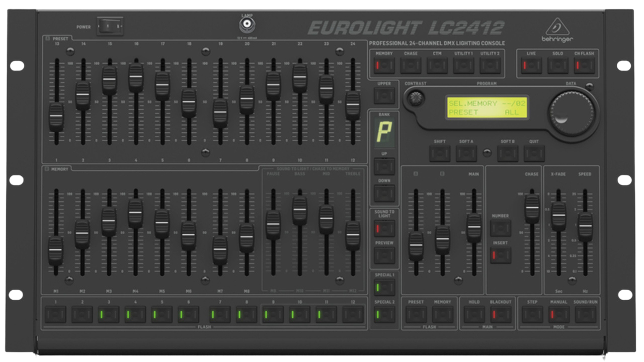This screenshot has width=644, height=362.
Task: Click the bank DOWN button
Action: point(384,193)
